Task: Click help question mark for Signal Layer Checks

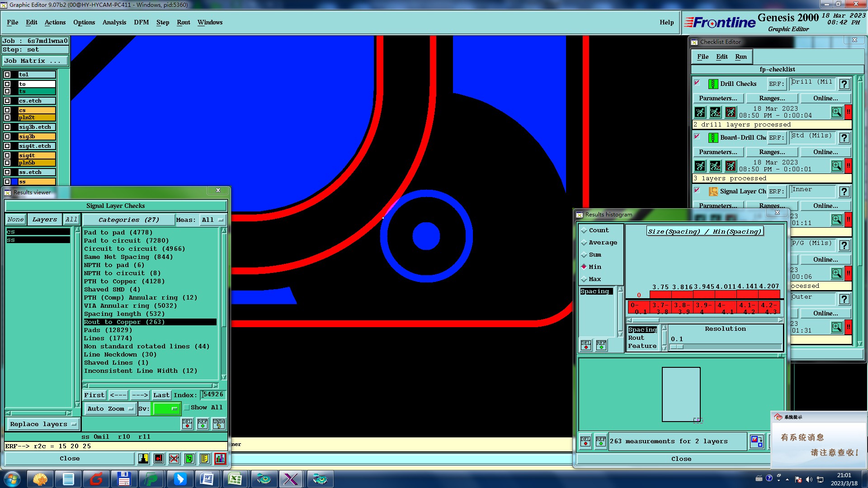Action: 844,192
